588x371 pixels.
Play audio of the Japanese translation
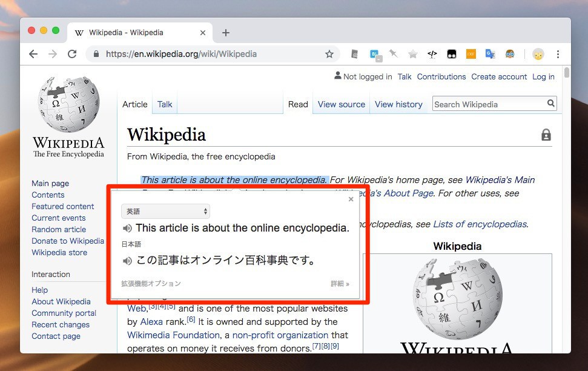tap(128, 261)
